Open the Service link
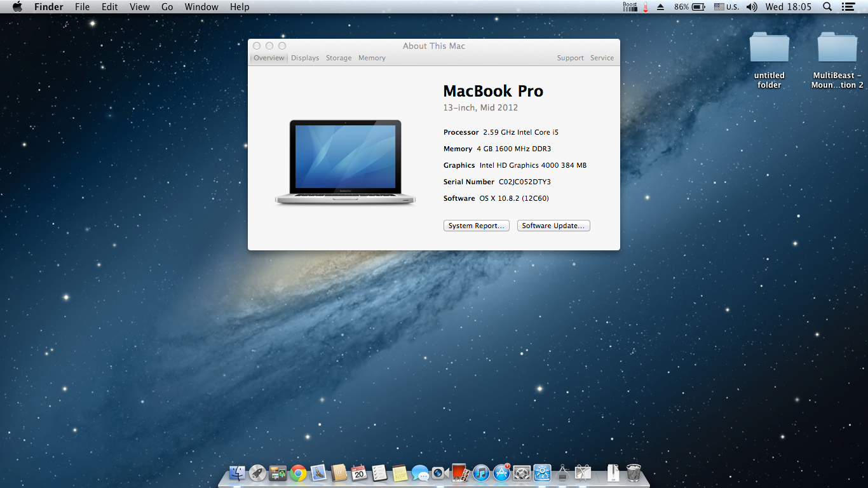 (x=602, y=58)
